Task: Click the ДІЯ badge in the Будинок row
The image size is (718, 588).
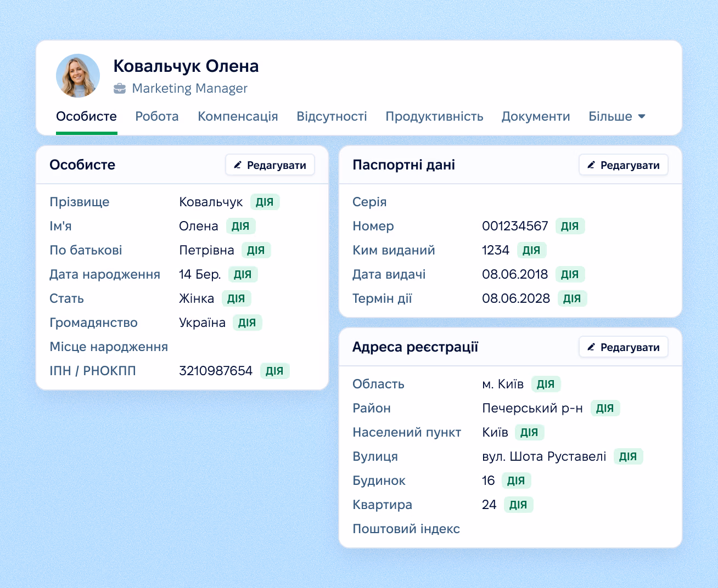Action: [x=517, y=480]
